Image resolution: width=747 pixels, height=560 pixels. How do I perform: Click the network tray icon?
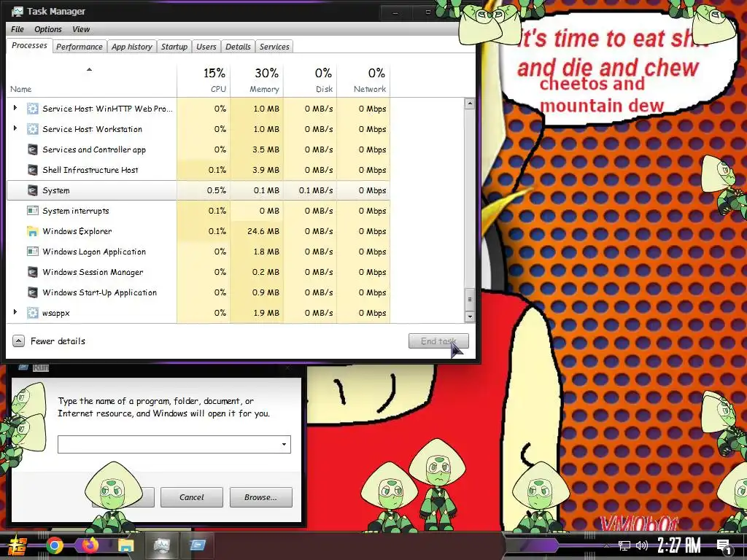point(624,545)
